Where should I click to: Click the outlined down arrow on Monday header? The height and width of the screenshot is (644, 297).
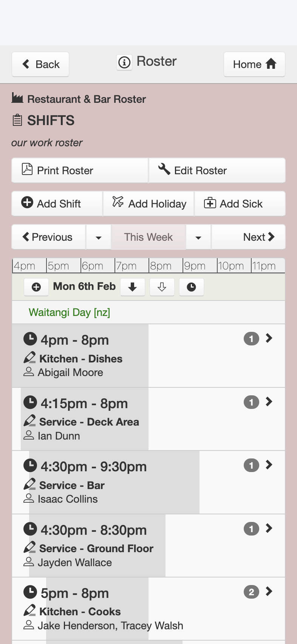click(x=162, y=287)
